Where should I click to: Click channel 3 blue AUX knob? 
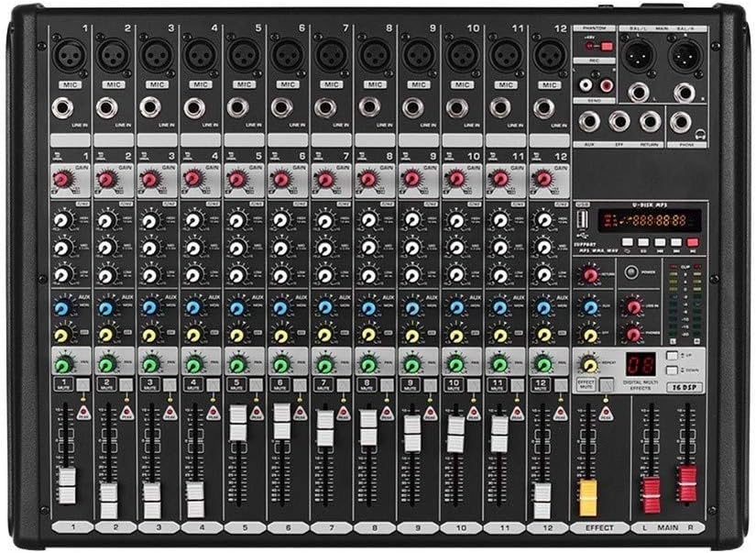tap(149, 307)
